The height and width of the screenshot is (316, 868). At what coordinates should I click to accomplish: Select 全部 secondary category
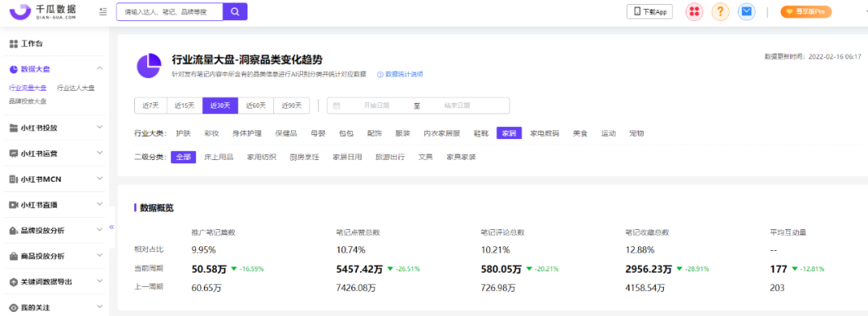pyautogui.click(x=183, y=157)
